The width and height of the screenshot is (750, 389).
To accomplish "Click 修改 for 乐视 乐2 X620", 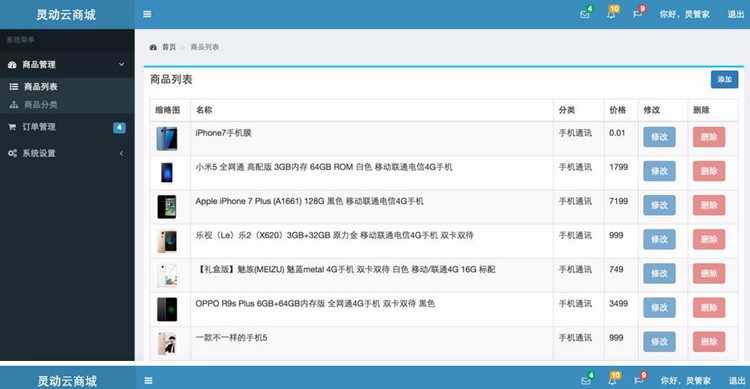I will pyautogui.click(x=659, y=239).
